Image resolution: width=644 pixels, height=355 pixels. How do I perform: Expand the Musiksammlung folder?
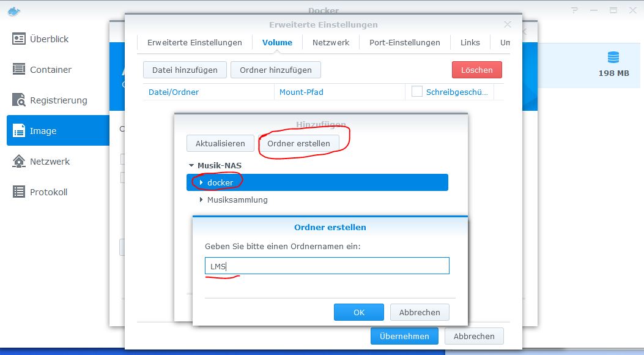pos(201,200)
